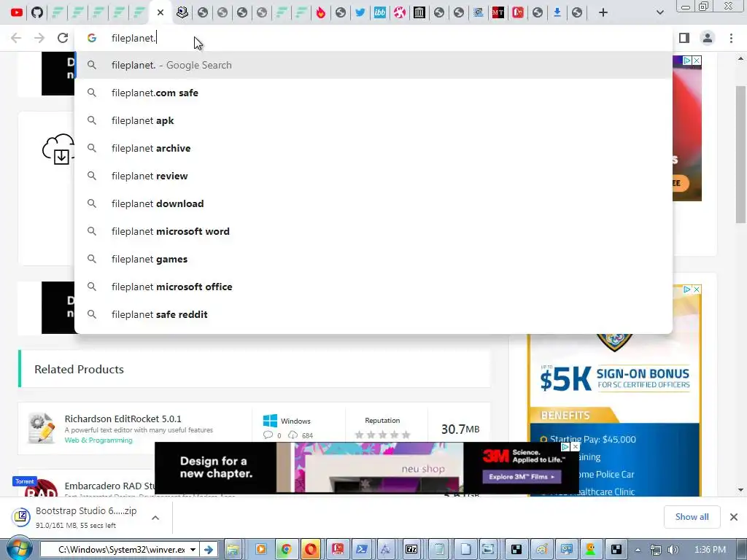
Task: Toggle the browser side panel
Action: point(684,38)
